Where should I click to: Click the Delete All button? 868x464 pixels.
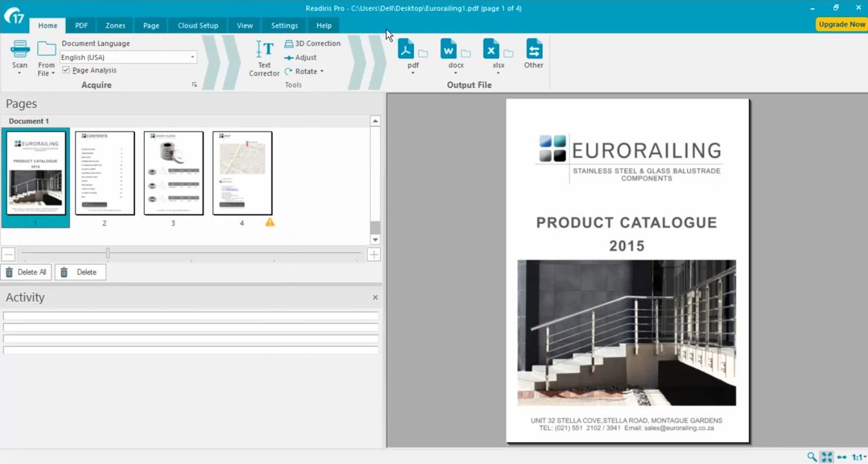26,272
